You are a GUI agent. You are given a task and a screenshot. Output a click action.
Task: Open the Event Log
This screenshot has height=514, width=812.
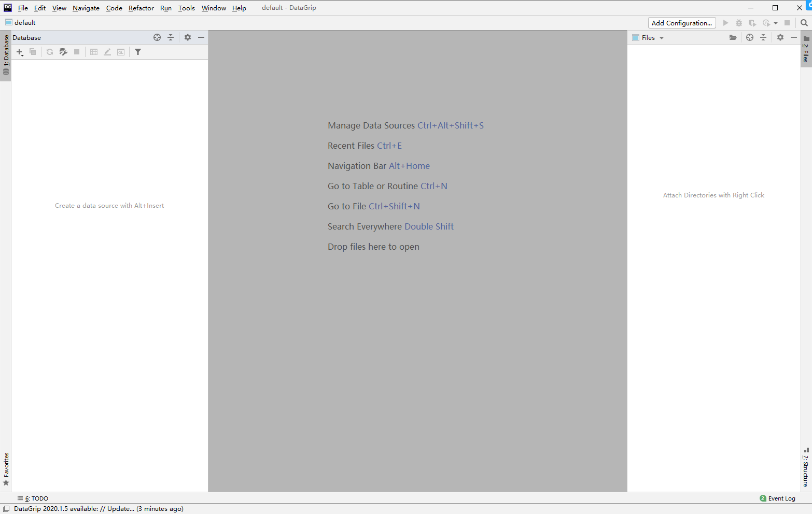tap(777, 498)
